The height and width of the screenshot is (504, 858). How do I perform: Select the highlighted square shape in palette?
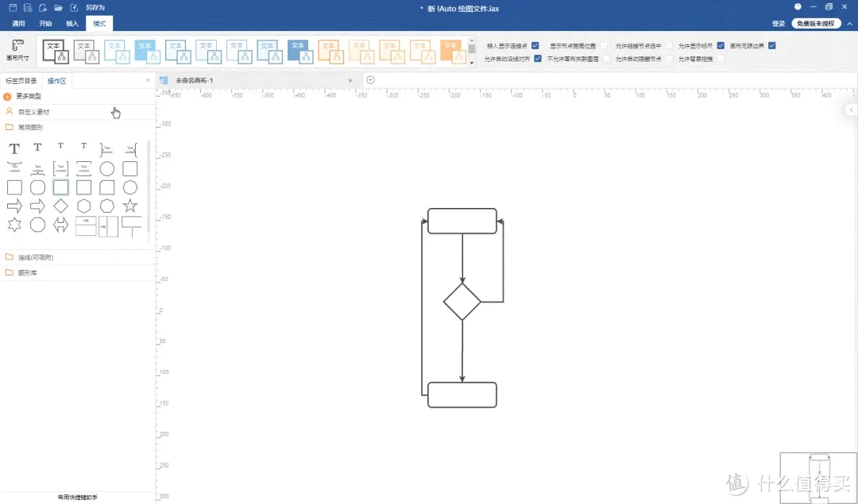click(x=60, y=187)
